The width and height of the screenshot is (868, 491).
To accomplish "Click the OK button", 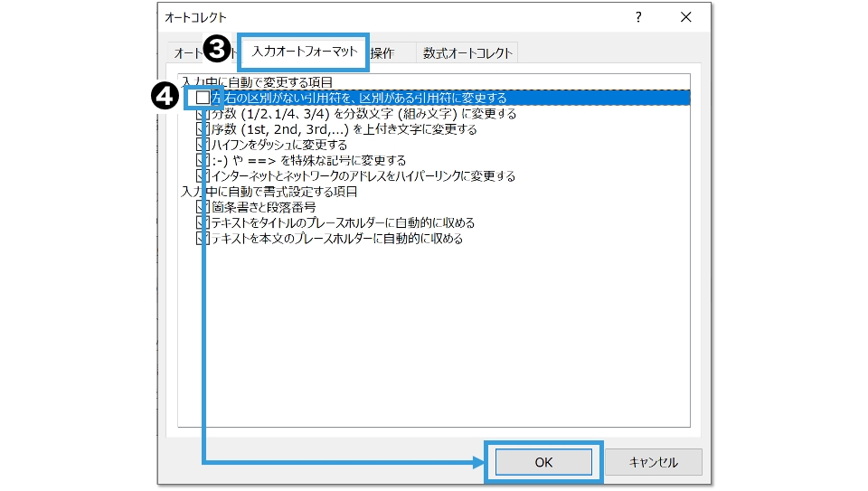I will 542,462.
